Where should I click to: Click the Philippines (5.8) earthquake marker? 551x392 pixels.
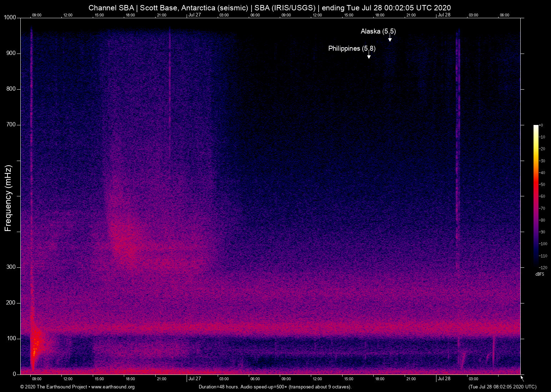[352, 49]
